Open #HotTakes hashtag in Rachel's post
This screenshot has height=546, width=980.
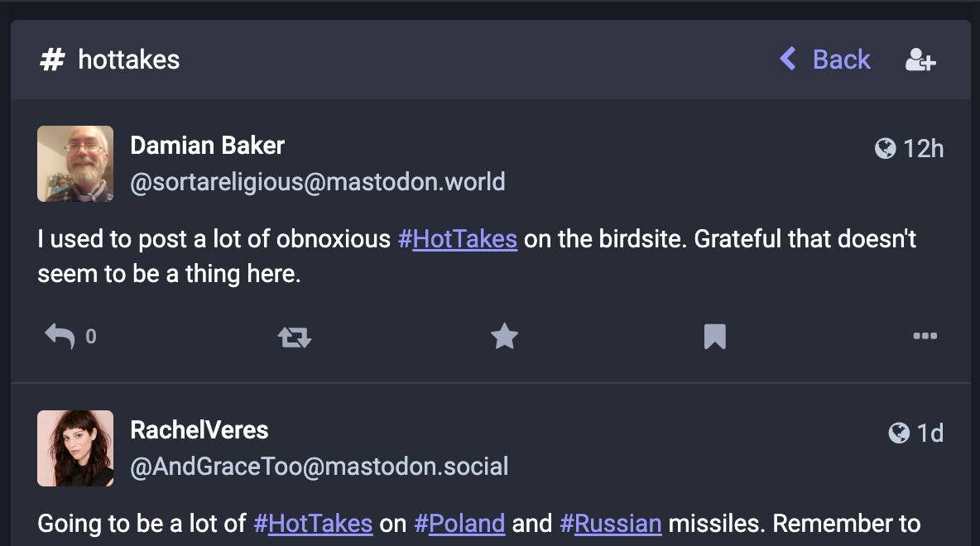coord(313,524)
